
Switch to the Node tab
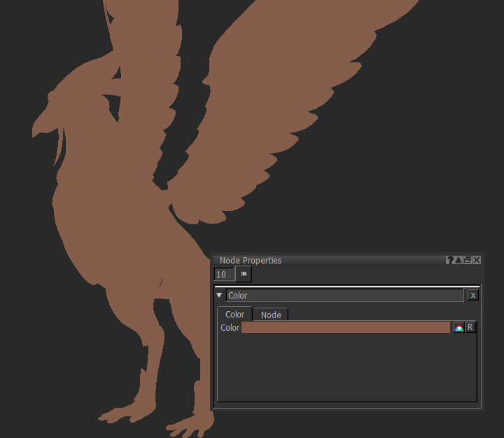point(271,315)
